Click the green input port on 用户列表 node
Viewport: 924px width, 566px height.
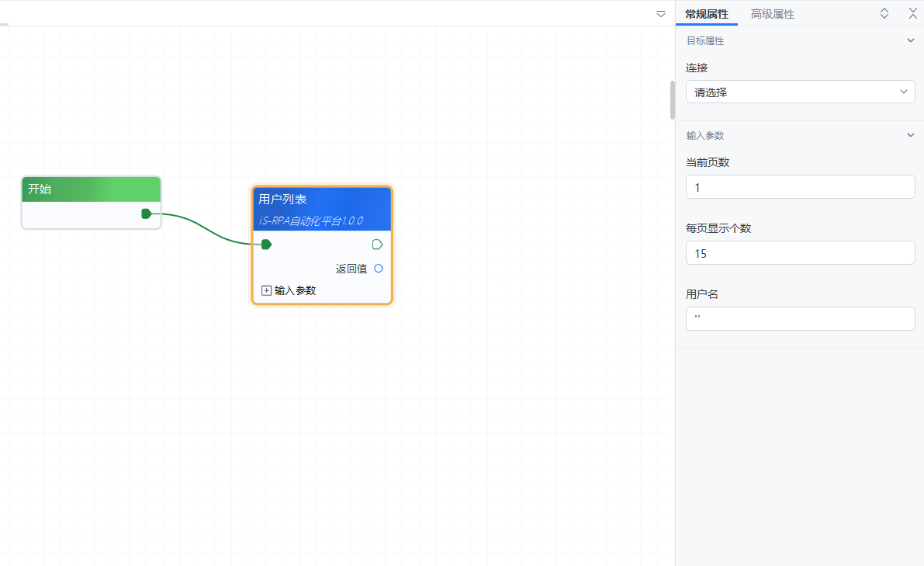[x=266, y=245]
